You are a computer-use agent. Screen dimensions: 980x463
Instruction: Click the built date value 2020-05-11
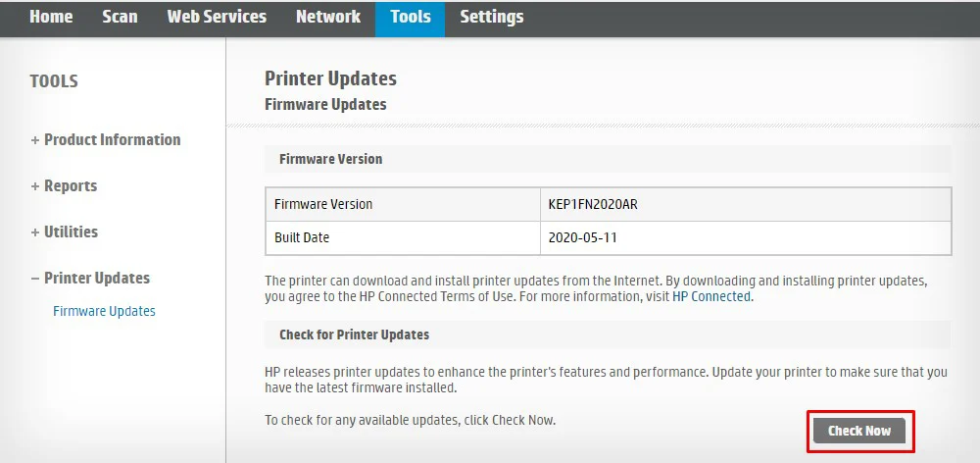click(583, 237)
